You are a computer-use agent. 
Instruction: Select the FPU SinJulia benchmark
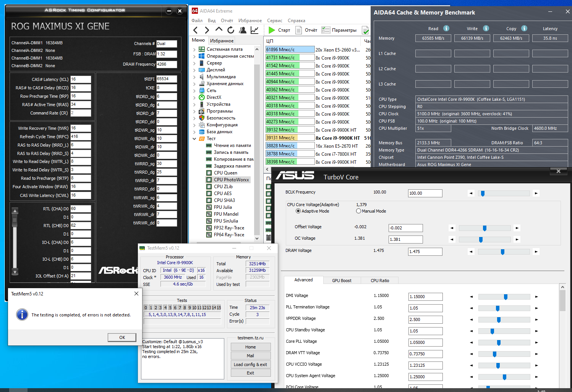226,221
